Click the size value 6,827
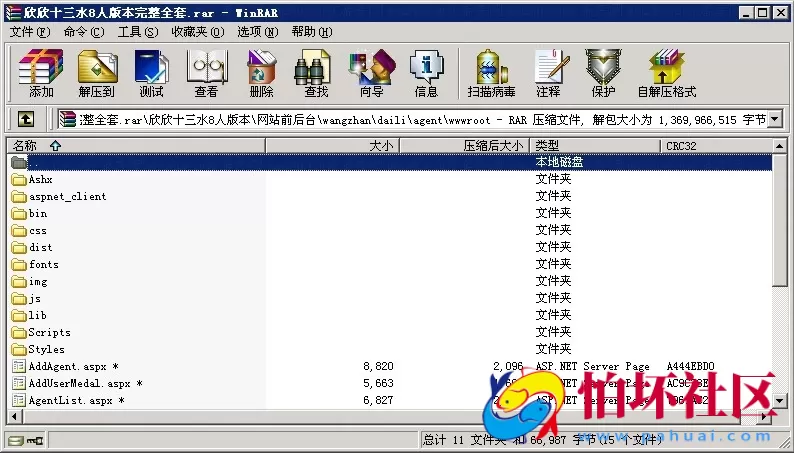The height and width of the screenshot is (453, 794). [378, 400]
